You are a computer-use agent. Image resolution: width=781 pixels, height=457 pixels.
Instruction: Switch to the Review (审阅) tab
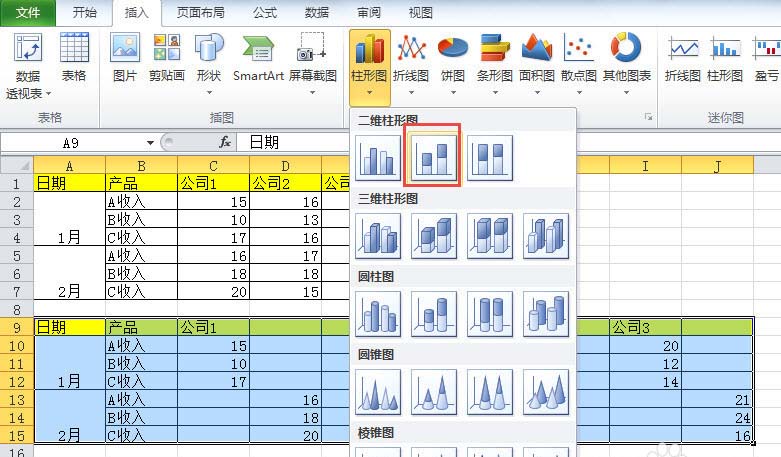pos(369,12)
